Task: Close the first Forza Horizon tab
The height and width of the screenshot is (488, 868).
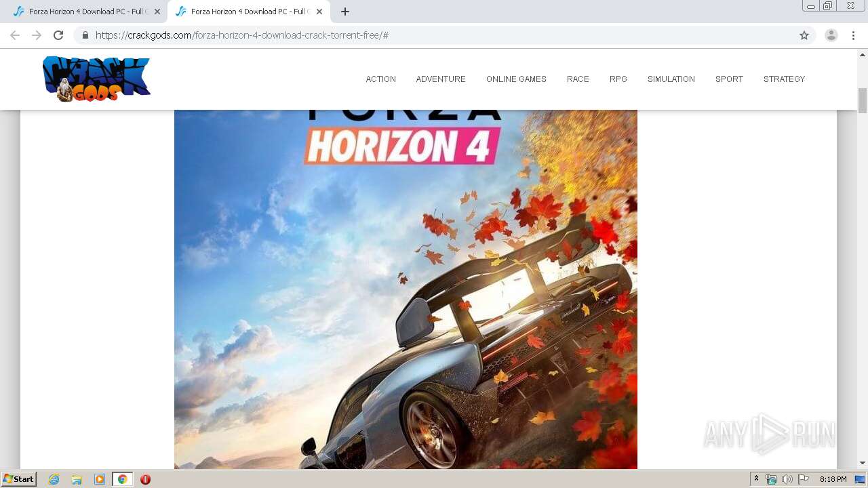Action: [x=157, y=12]
